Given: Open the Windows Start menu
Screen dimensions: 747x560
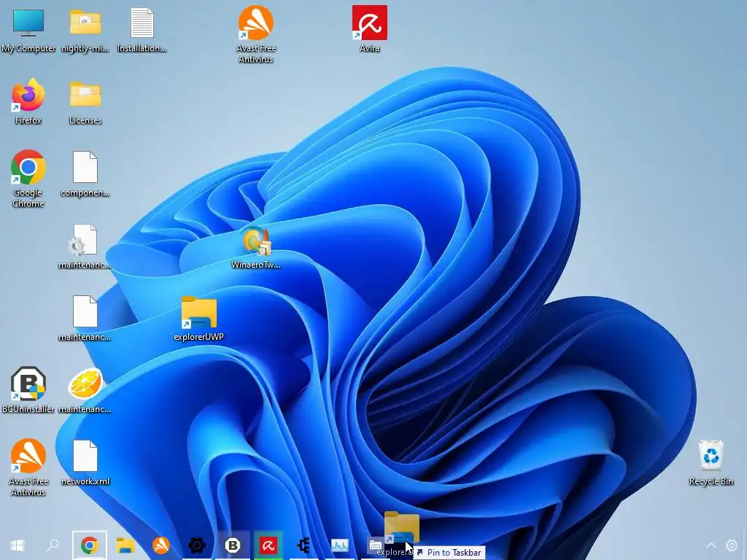Looking at the screenshot, I should point(18,545).
